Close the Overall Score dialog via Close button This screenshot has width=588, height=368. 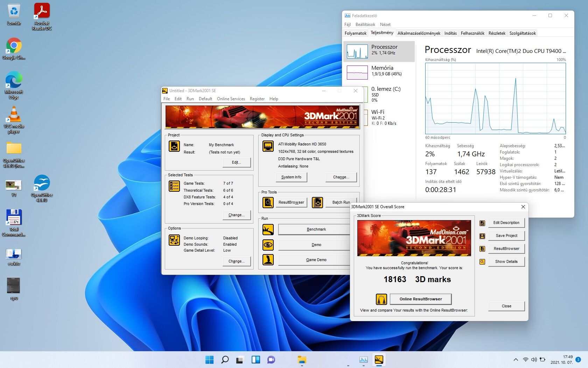(x=506, y=306)
